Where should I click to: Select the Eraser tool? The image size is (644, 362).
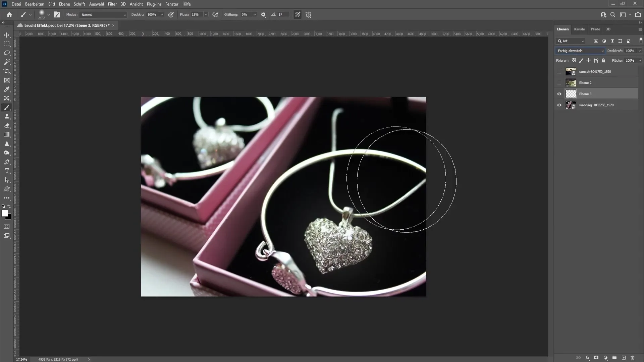[x=7, y=126]
